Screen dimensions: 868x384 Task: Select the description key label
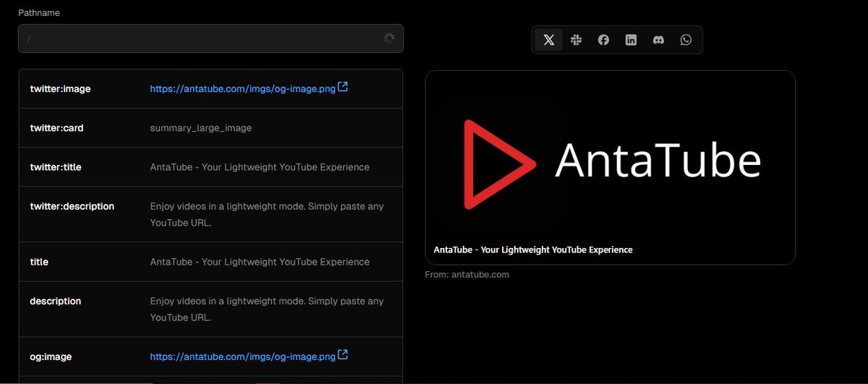[56, 301]
